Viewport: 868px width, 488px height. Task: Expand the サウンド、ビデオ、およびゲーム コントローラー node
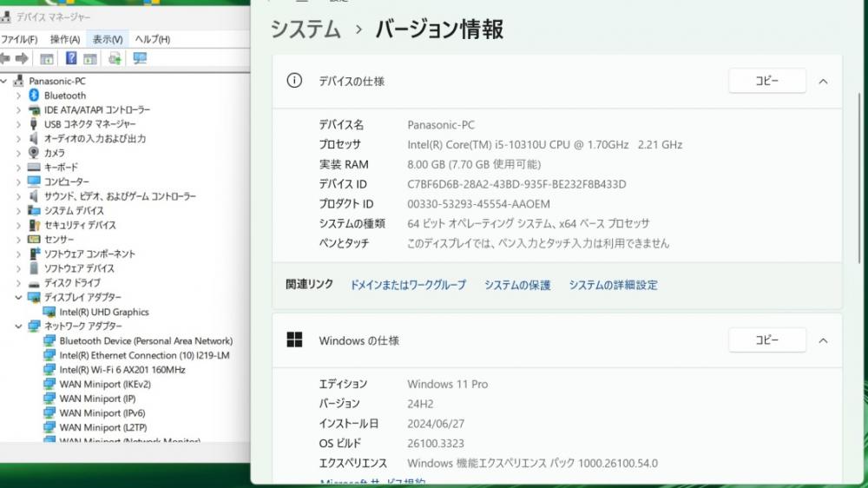pyautogui.click(x=18, y=196)
